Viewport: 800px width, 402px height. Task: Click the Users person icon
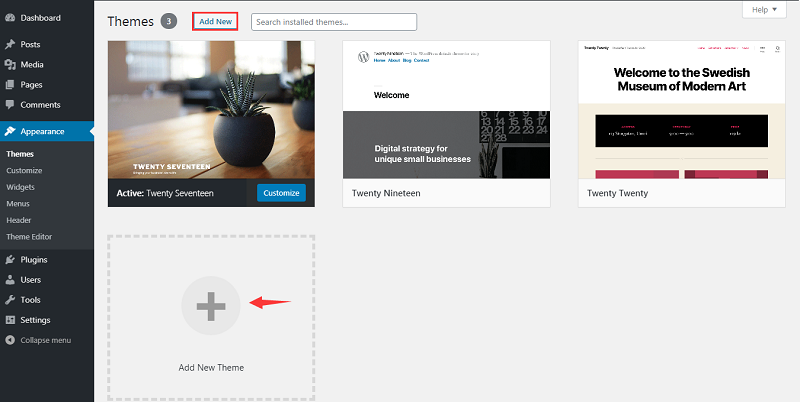point(10,280)
